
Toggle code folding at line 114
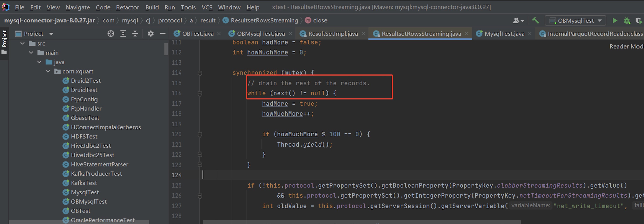(x=200, y=73)
